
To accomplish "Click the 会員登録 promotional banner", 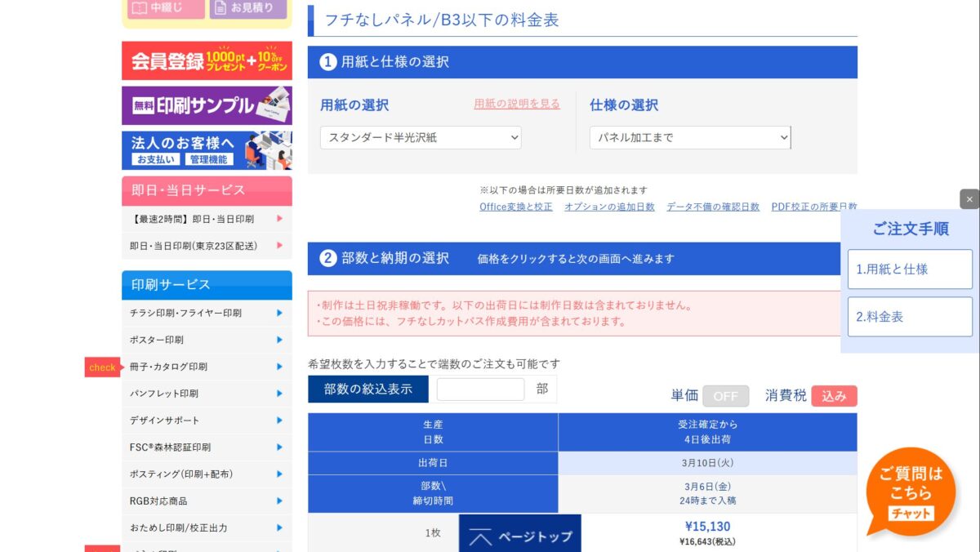I will [x=207, y=60].
